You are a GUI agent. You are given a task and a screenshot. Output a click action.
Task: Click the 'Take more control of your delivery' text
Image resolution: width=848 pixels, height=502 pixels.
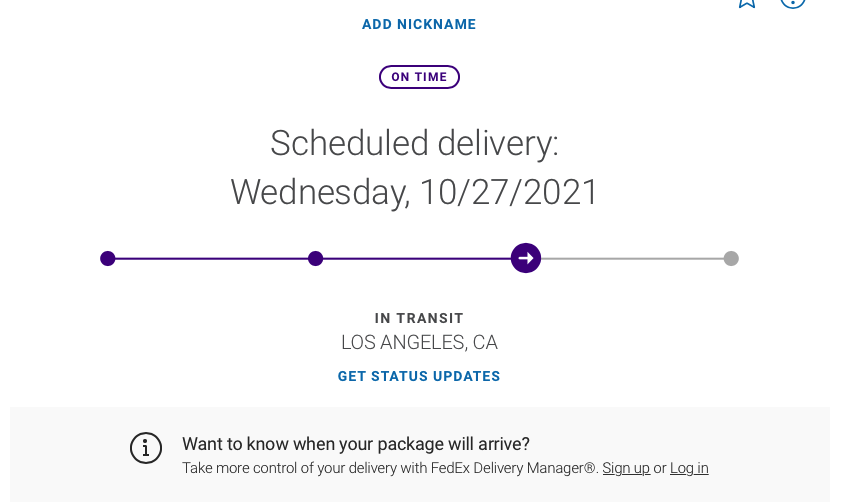390,468
